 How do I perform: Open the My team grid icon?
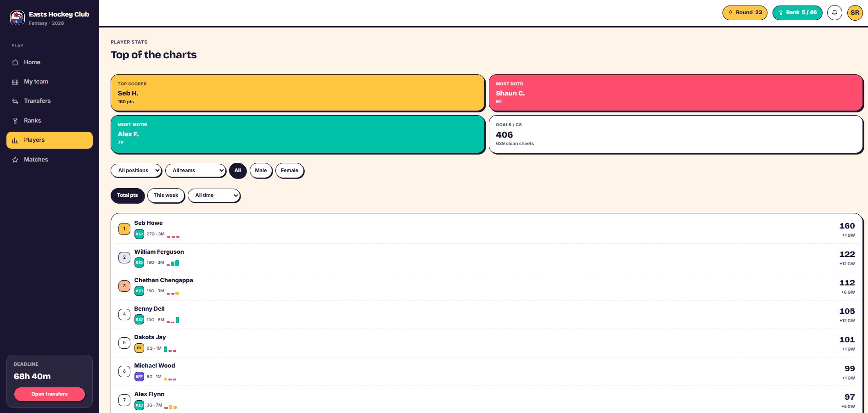tap(15, 82)
